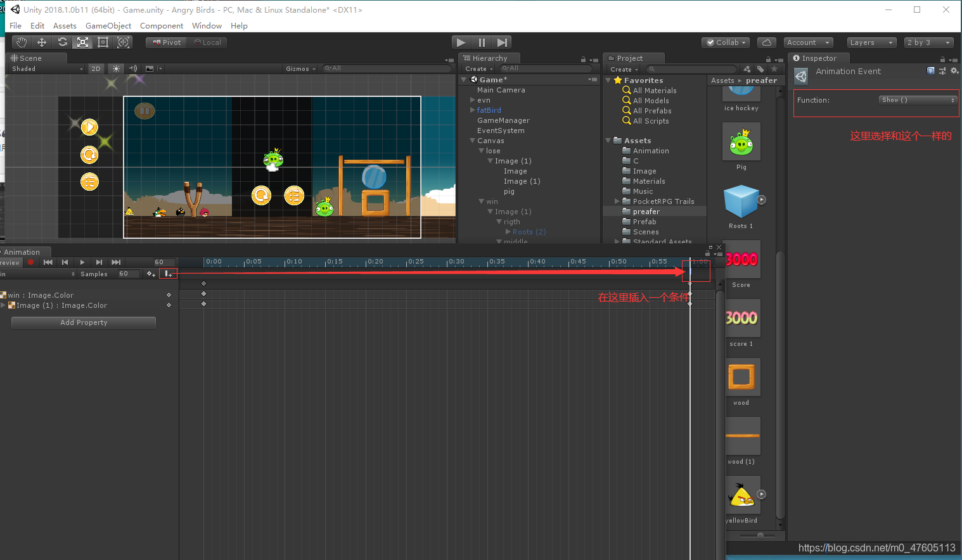Open the Component menu
962x560 pixels.
pyautogui.click(x=162, y=26)
